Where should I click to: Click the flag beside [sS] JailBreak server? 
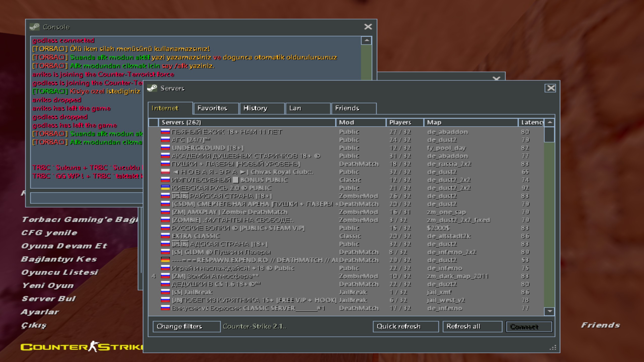[165, 292]
